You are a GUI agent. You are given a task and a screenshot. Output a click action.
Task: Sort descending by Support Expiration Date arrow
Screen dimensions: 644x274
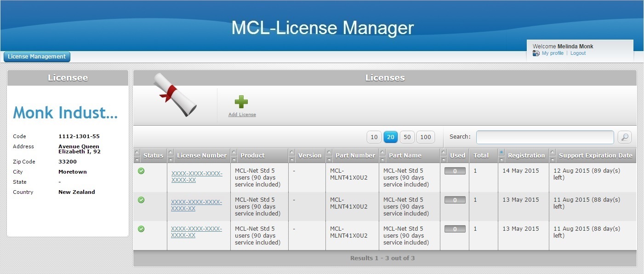[x=553, y=159]
